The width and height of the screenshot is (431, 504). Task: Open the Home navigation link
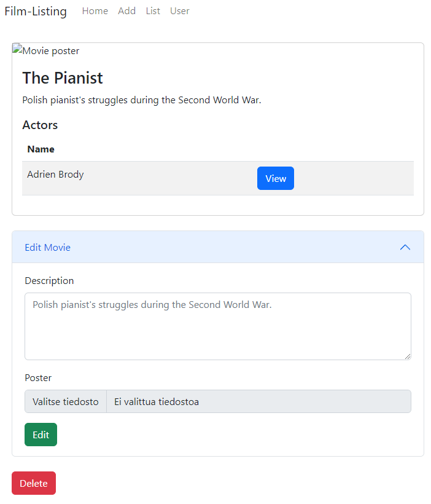pyautogui.click(x=95, y=10)
